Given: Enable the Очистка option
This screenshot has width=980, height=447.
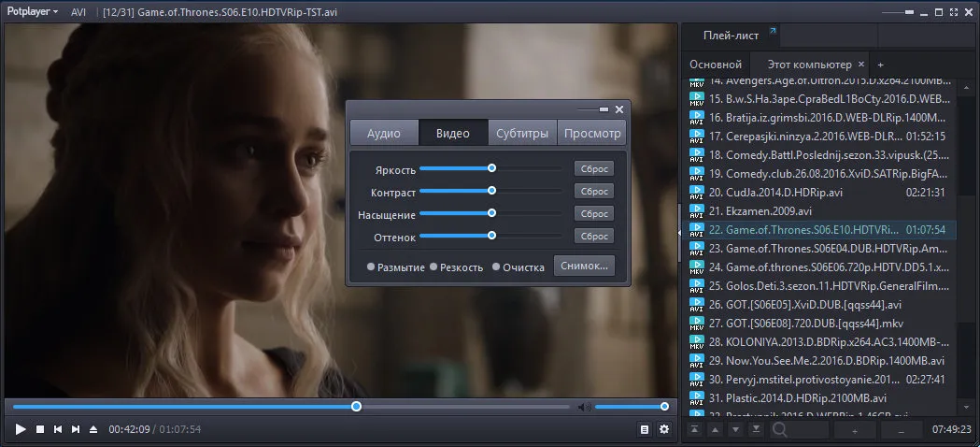Looking at the screenshot, I should click(x=518, y=267).
